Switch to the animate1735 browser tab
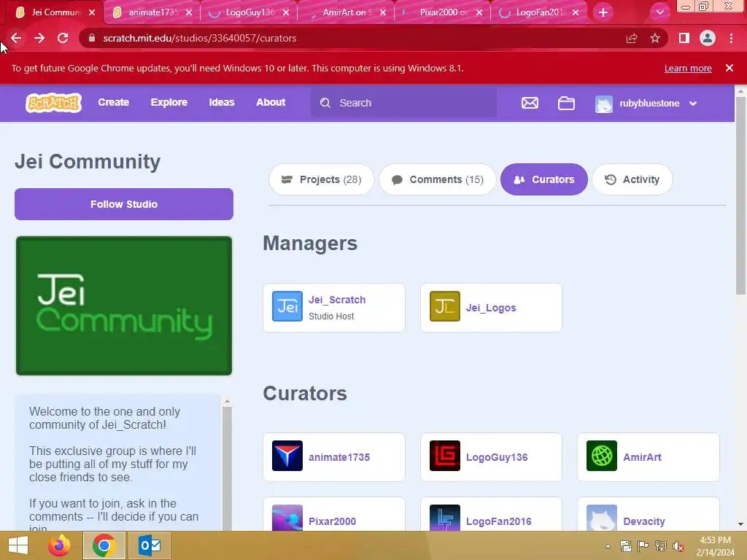 click(x=152, y=12)
